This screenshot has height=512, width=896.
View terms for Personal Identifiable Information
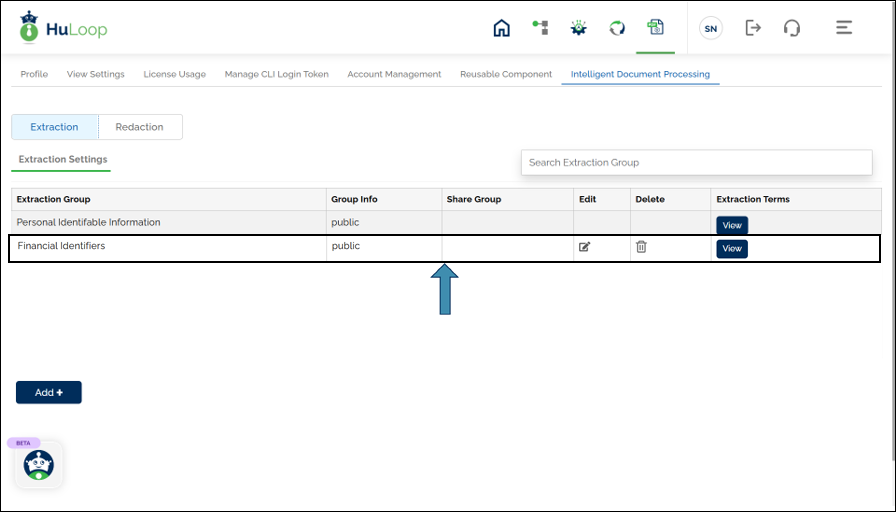[x=731, y=226]
